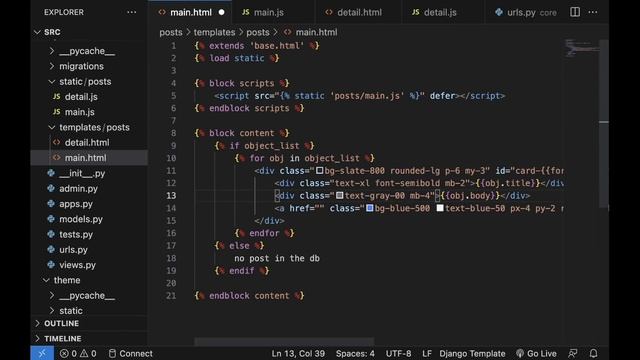Viewport: 640px width, 360px height.
Task: Click the bg-slate-800 color swatch
Action: point(320,171)
